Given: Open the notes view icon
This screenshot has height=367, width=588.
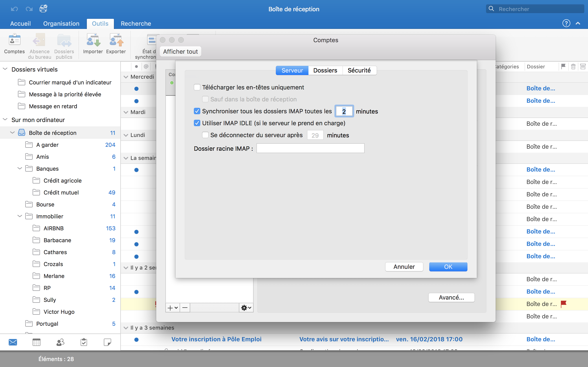Looking at the screenshot, I should click(x=107, y=342).
